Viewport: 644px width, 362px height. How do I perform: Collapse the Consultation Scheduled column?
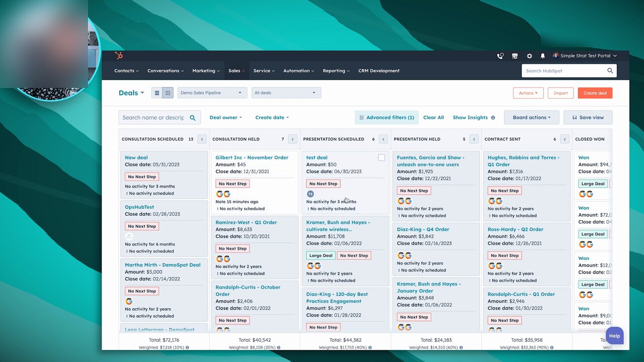point(202,139)
